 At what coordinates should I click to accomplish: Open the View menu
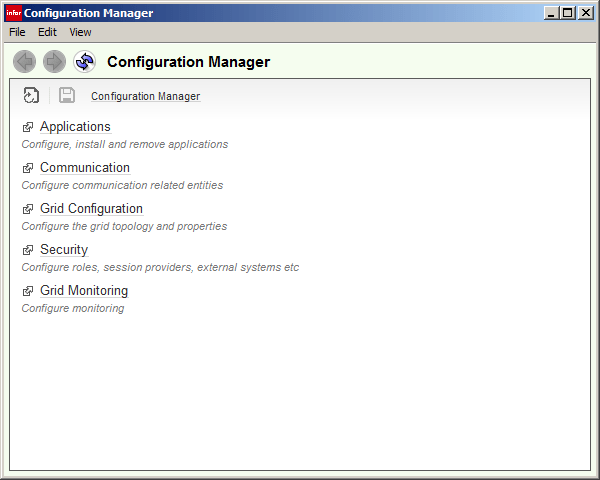80,32
